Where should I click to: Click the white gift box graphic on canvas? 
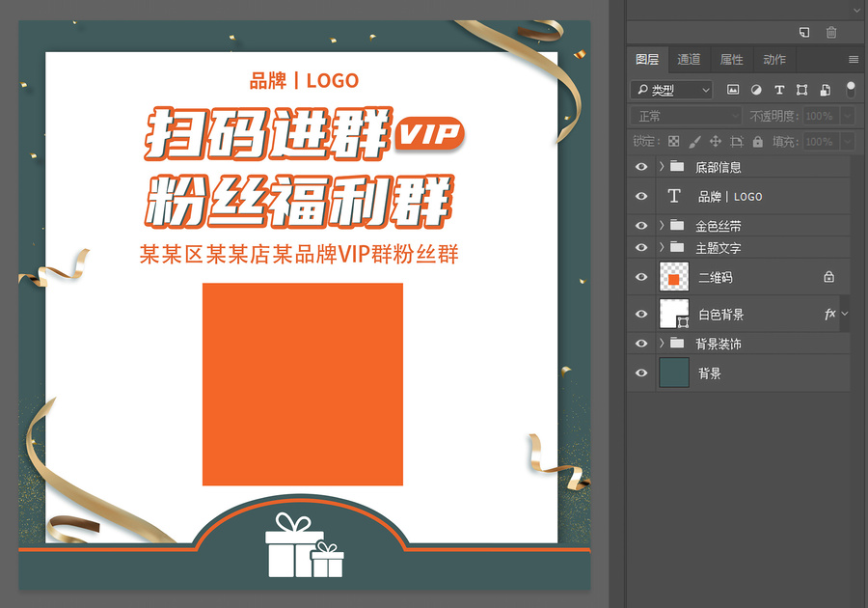[x=304, y=545]
